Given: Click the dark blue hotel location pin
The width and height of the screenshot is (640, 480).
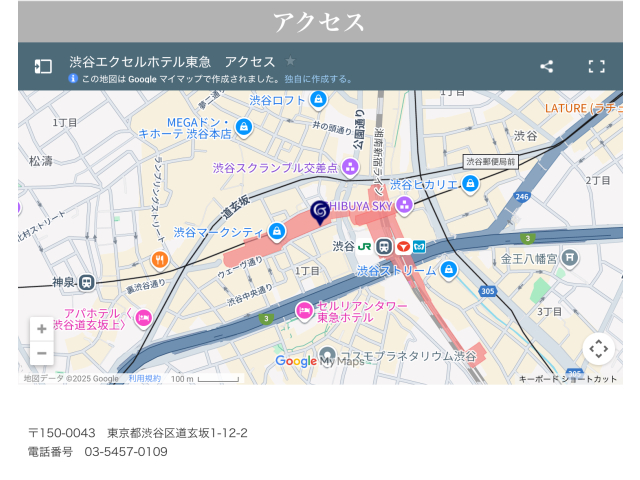Looking at the screenshot, I should (x=320, y=212).
